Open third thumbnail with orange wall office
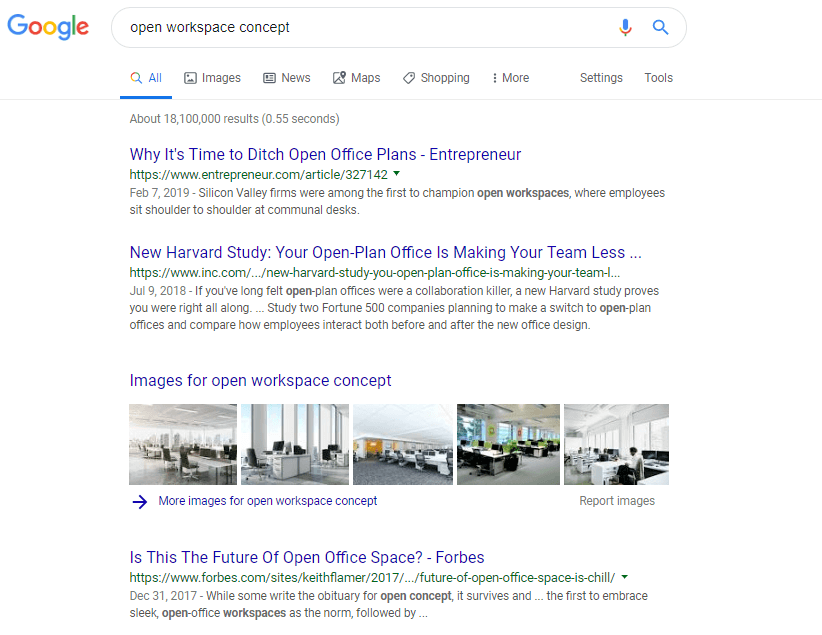This screenshot has width=822, height=635. 403,444
